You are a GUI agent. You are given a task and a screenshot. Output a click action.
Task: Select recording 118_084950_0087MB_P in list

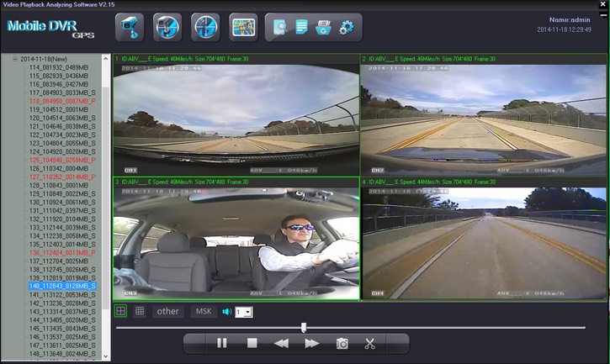62,101
